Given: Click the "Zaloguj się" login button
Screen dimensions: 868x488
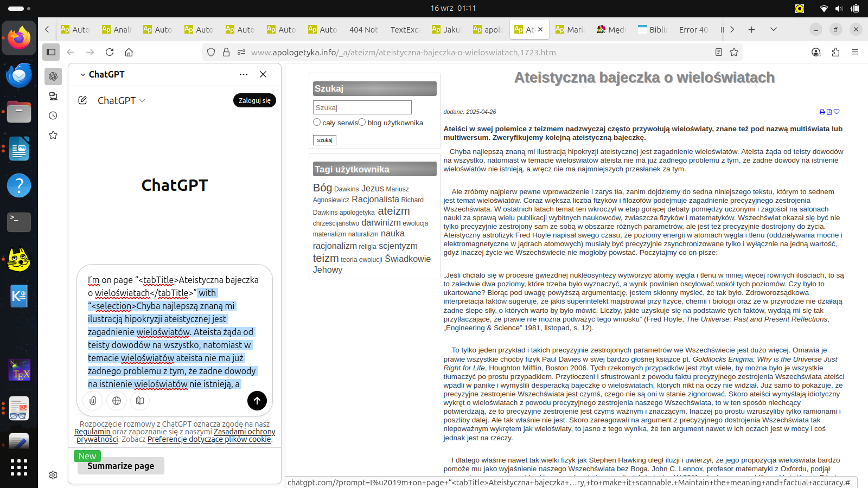Looking at the screenshot, I should point(254,100).
